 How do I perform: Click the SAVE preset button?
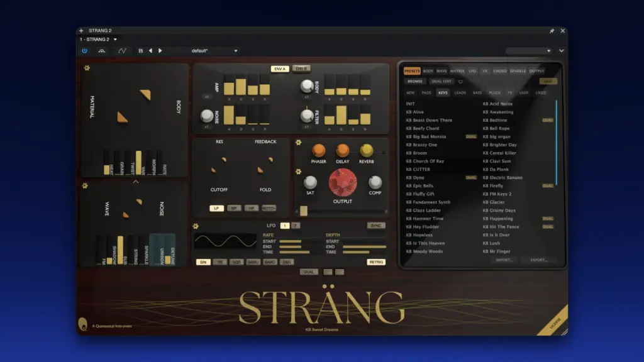[x=548, y=82]
